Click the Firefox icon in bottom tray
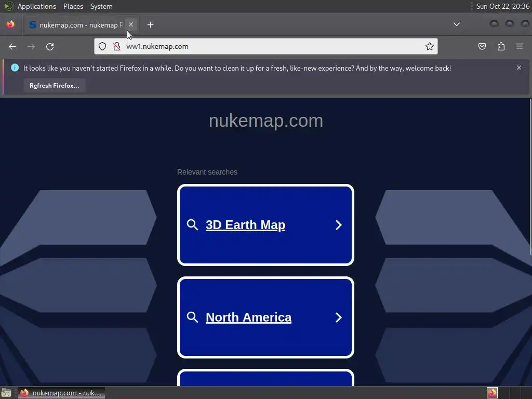Image resolution: width=532 pixels, height=399 pixels. [492, 393]
